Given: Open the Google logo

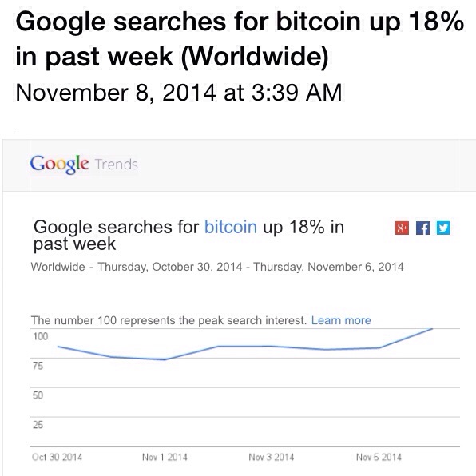Looking at the screenshot, I should (x=59, y=165).
